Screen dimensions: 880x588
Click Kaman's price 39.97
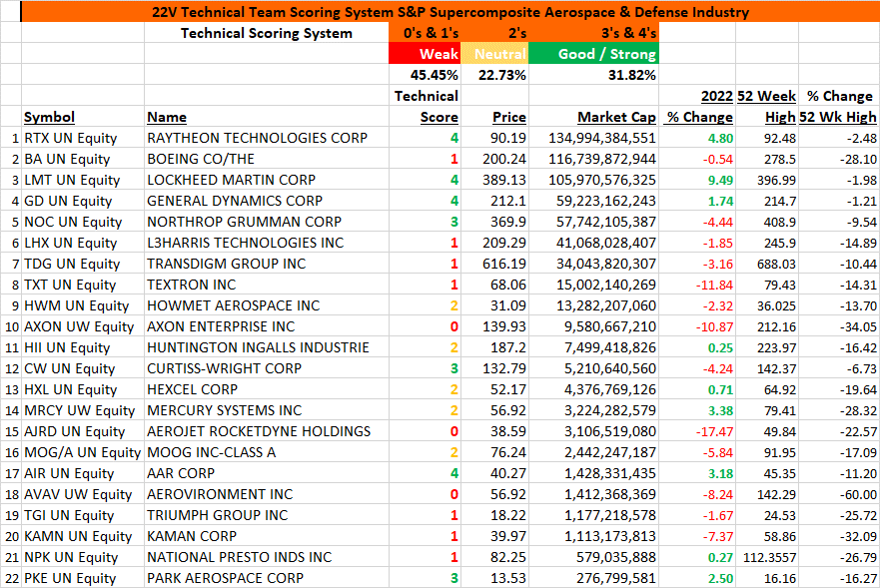coord(493,536)
